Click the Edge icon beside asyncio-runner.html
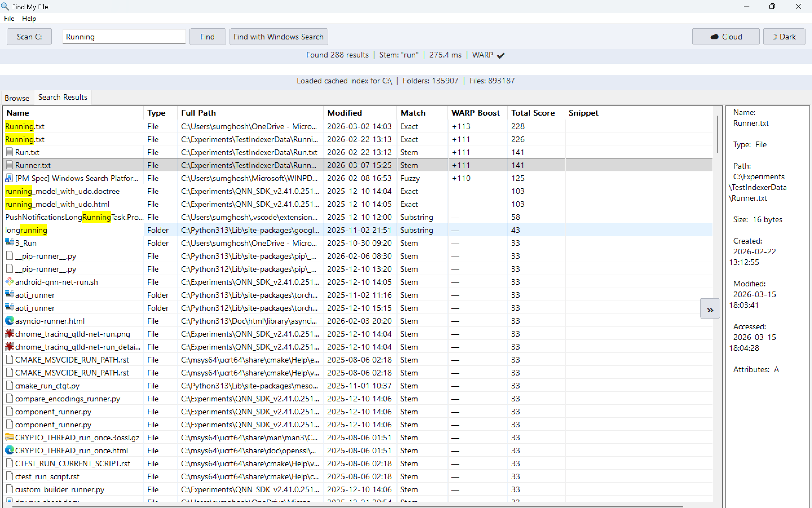 point(9,321)
